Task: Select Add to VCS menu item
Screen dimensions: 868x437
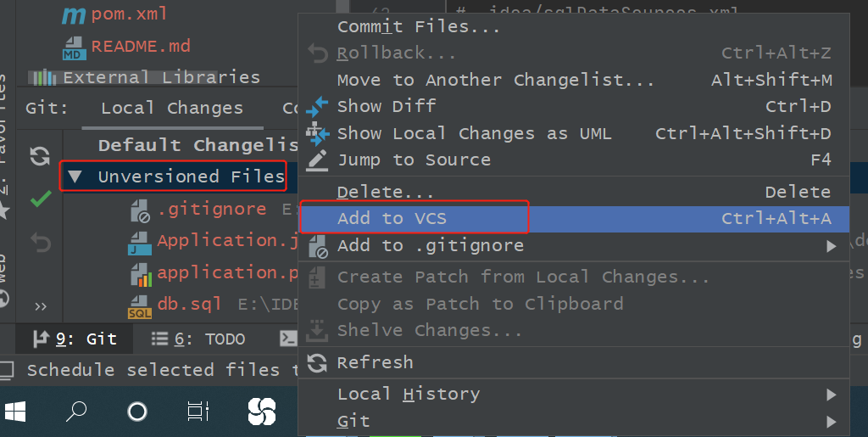Action: pos(392,219)
